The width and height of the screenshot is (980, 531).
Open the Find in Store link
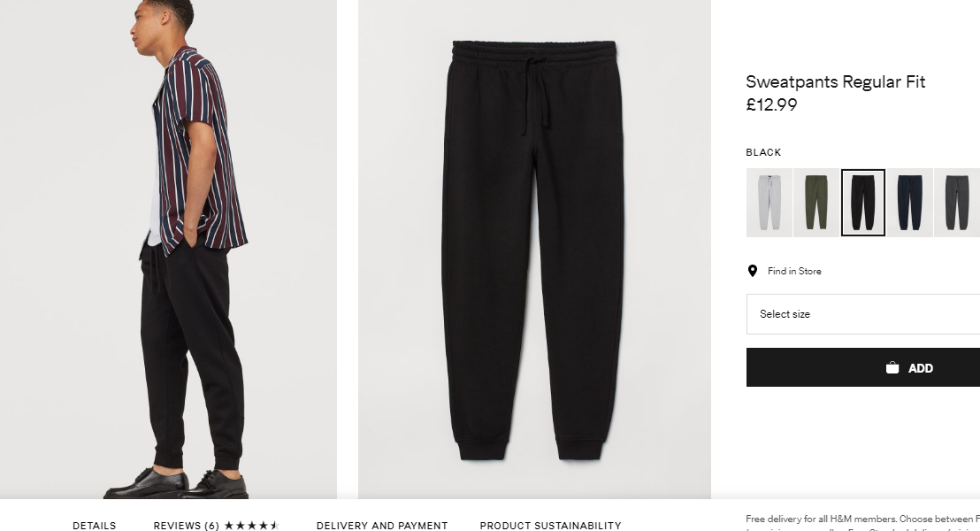coord(794,271)
